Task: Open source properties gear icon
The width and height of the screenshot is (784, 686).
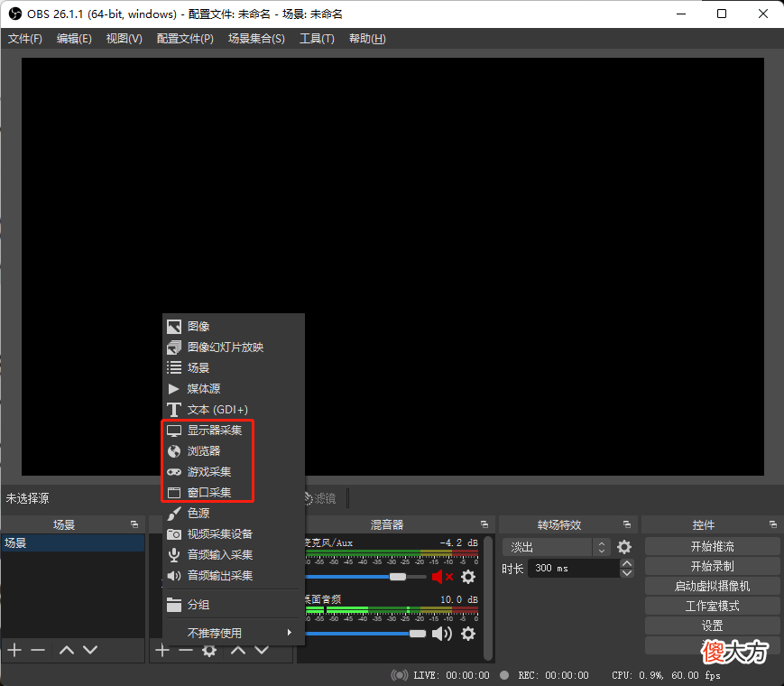Action: click(209, 651)
